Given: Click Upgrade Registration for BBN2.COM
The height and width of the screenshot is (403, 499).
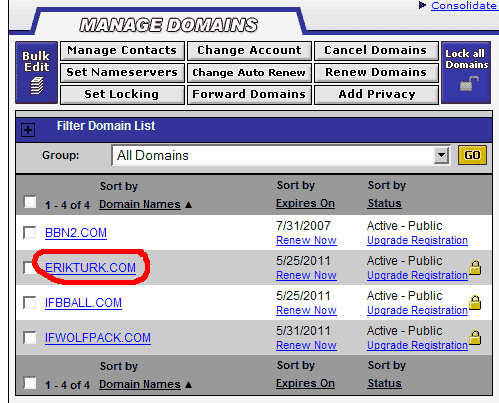Looking at the screenshot, I should pyautogui.click(x=417, y=240).
